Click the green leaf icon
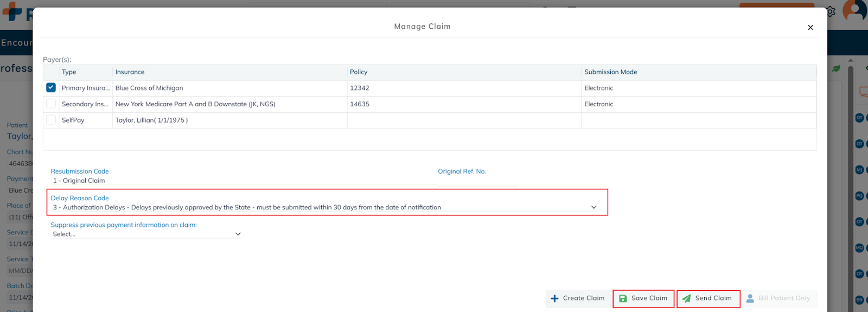The width and height of the screenshot is (868, 312). click(836, 68)
